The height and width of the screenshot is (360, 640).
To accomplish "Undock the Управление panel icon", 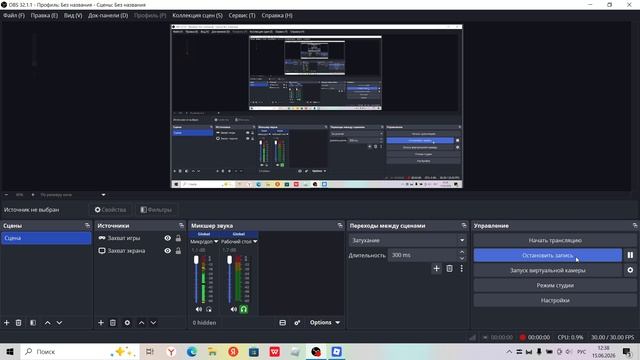I will pyautogui.click(x=635, y=225).
